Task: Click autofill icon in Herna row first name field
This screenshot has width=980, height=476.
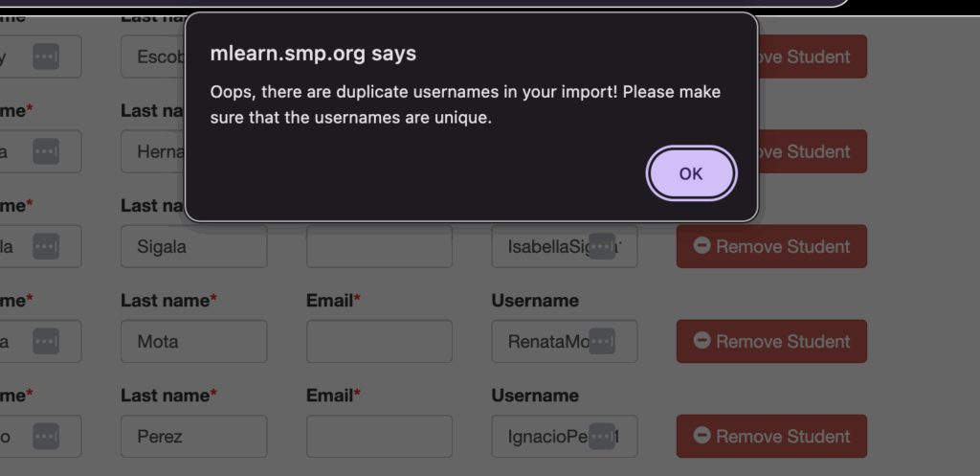Action: tap(46, 151)
